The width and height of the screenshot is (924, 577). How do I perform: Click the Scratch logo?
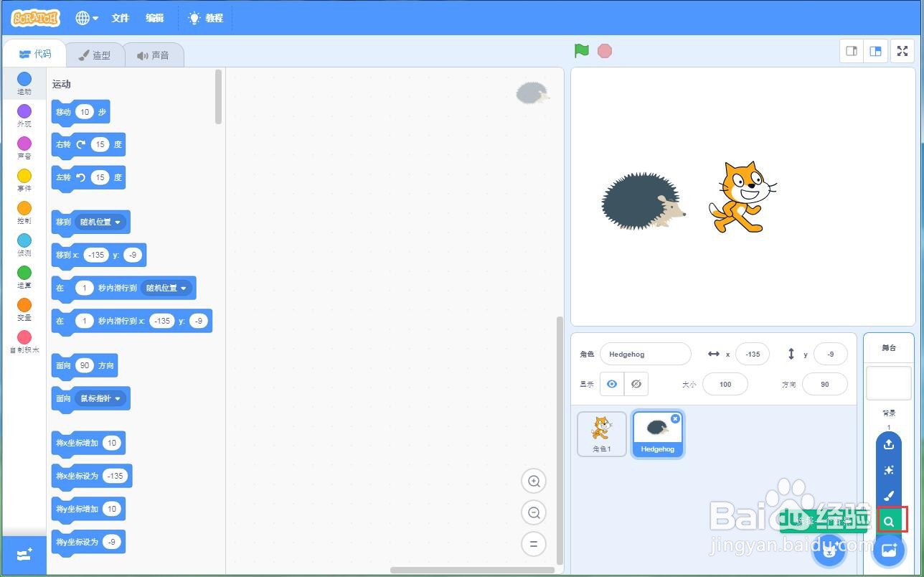[35, 18]
